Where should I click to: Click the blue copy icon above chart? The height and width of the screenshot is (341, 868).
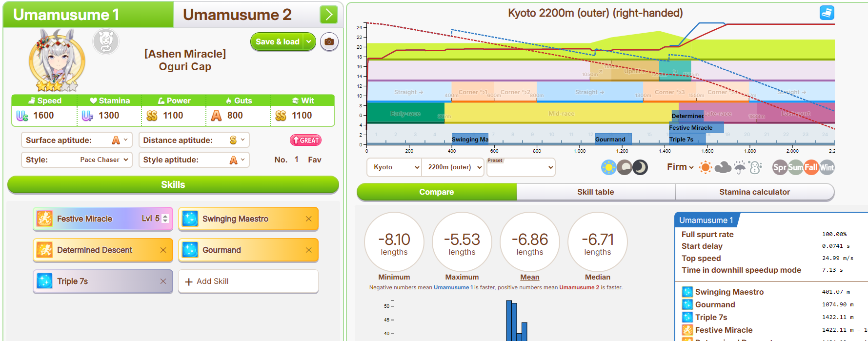pos(827,13)
